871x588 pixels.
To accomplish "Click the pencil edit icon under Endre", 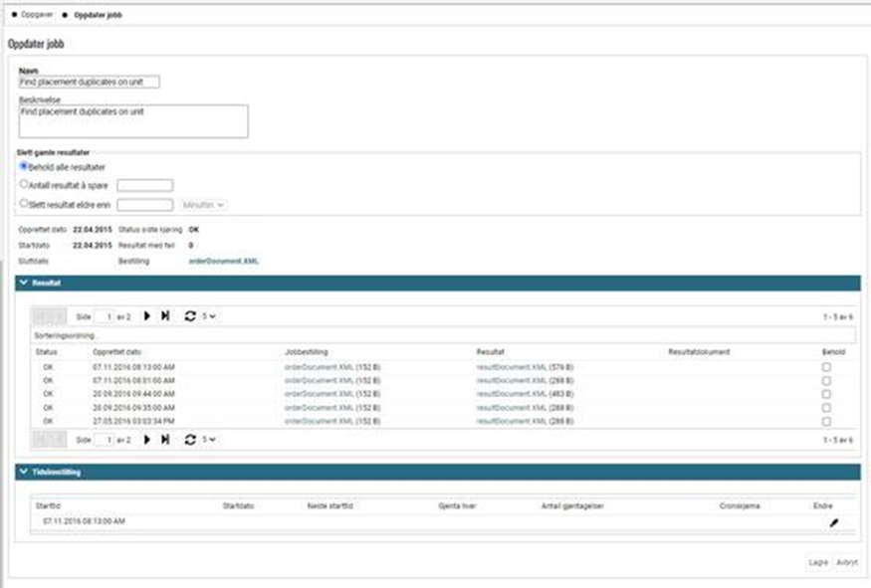I will pyautogui.click(x=834, y=521).
